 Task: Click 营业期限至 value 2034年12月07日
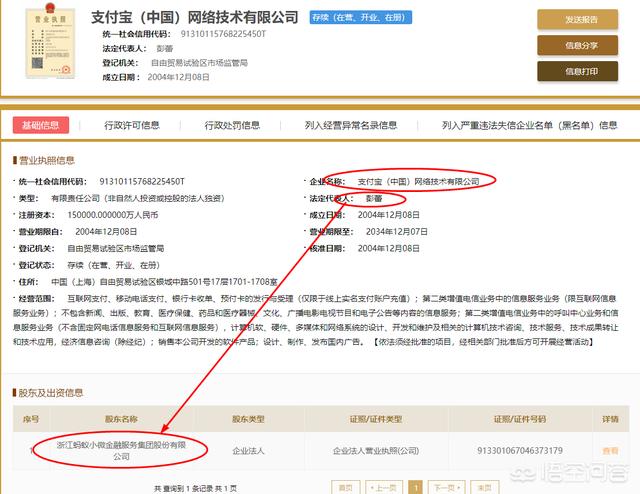(x=396, y=232)
